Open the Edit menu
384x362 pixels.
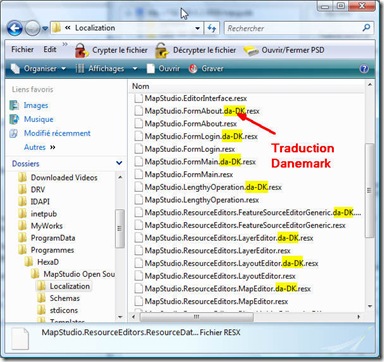click(x=50, y=49)
